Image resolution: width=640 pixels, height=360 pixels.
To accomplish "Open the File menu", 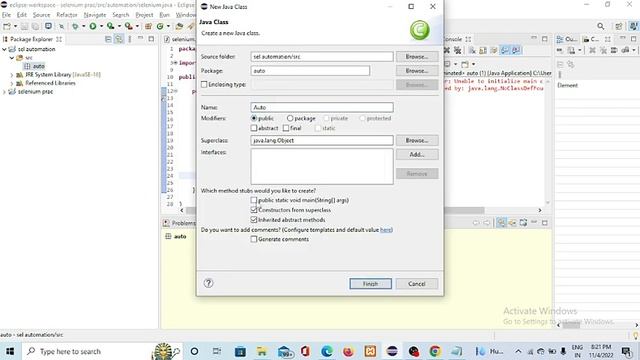I will pyautogui.click(x=7, y=15).
